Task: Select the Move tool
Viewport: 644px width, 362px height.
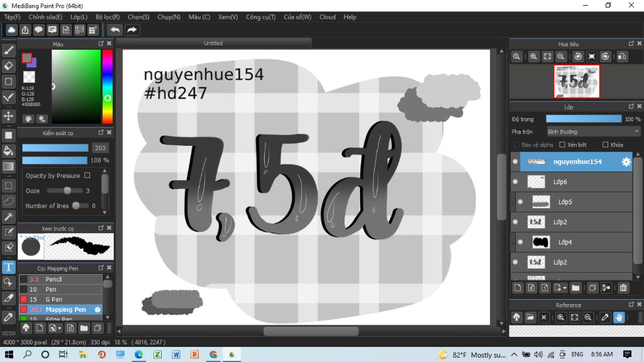Action: [x=9, y=116]
